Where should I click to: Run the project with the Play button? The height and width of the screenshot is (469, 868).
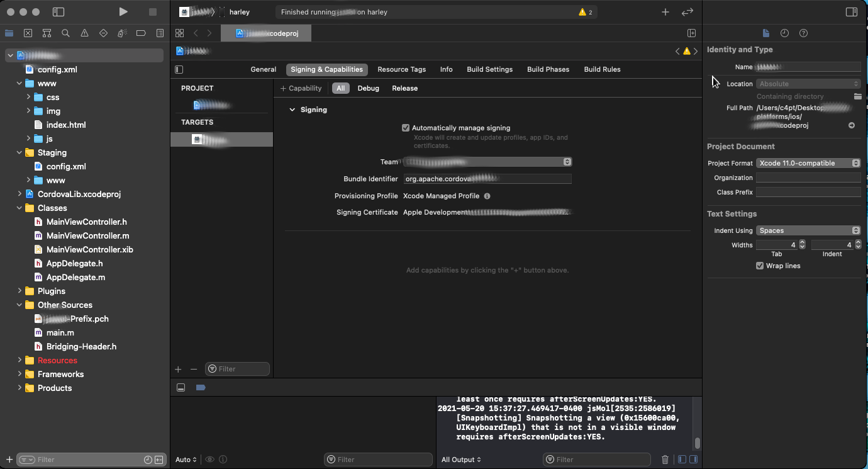point(123,12)
